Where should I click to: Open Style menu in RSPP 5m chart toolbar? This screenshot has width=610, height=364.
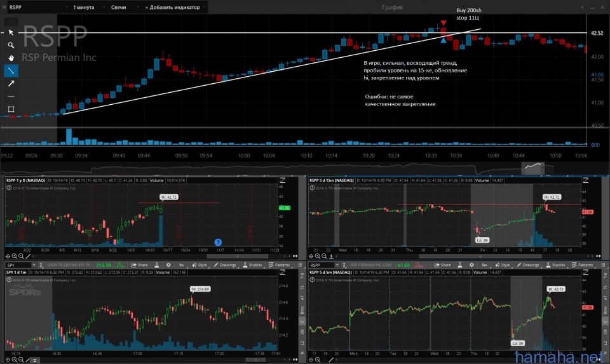pyautogui.click(x=503, y=265)
